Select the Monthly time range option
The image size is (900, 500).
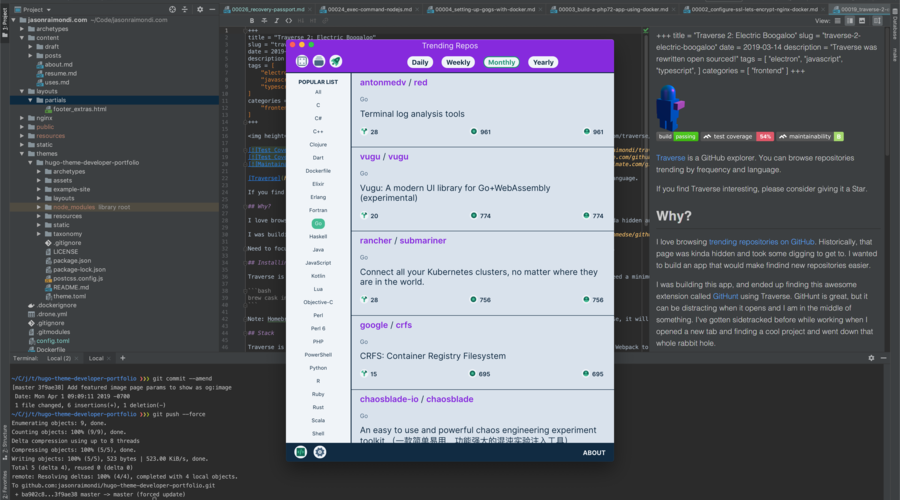tap(502, 62)
